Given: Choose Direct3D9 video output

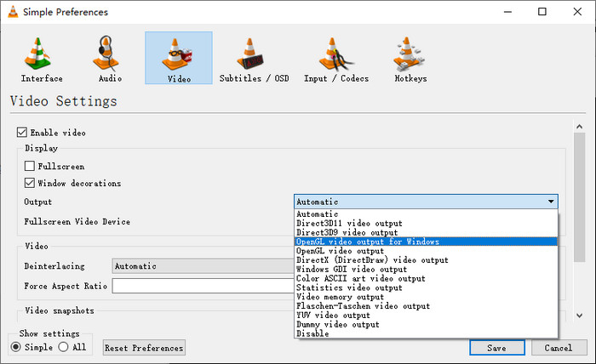Looking at the screenshot, I should pyautogui.click(x=426, y=232).
